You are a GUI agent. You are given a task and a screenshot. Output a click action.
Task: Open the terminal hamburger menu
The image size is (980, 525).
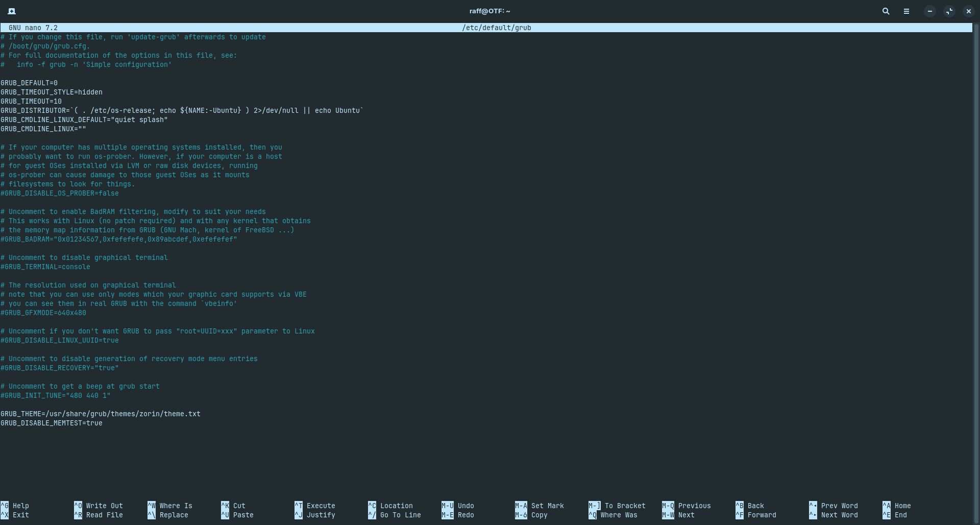[906, 11]
